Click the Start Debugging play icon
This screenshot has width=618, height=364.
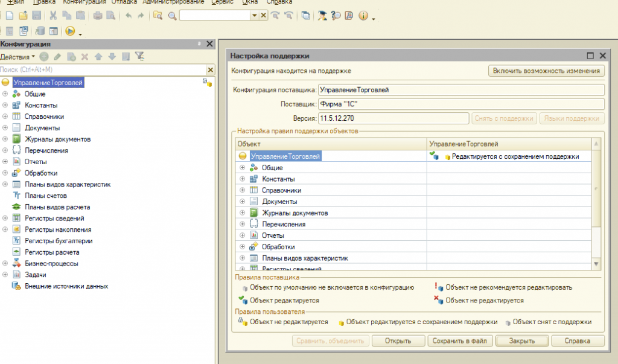point(70,31)
